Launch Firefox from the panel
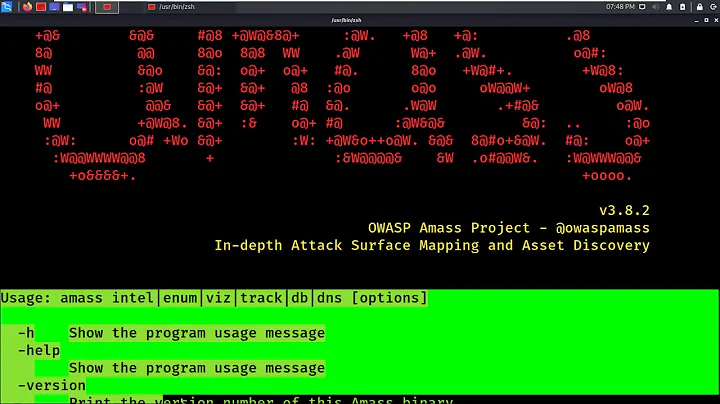720x404 pixels. pyautogui.click(x=28, y=7)
